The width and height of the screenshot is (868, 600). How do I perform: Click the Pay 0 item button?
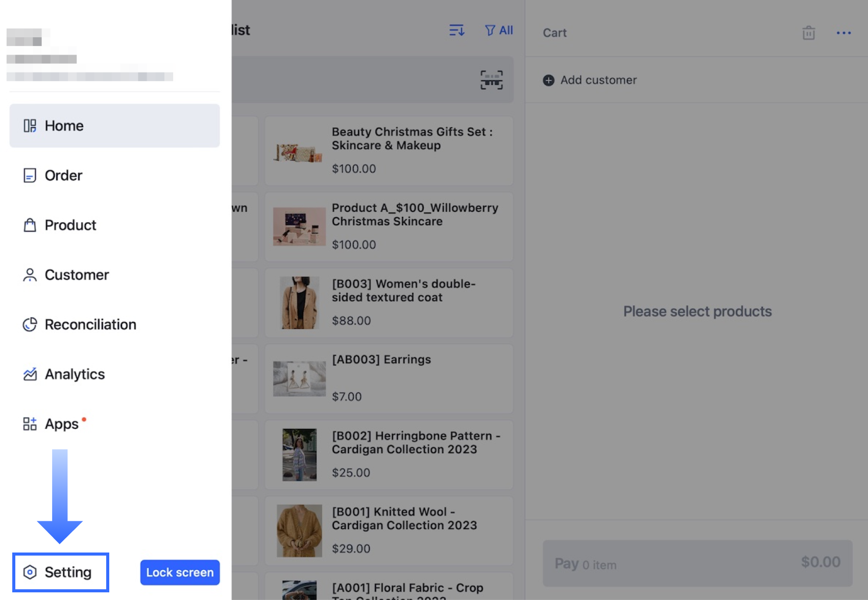(697, 563)
